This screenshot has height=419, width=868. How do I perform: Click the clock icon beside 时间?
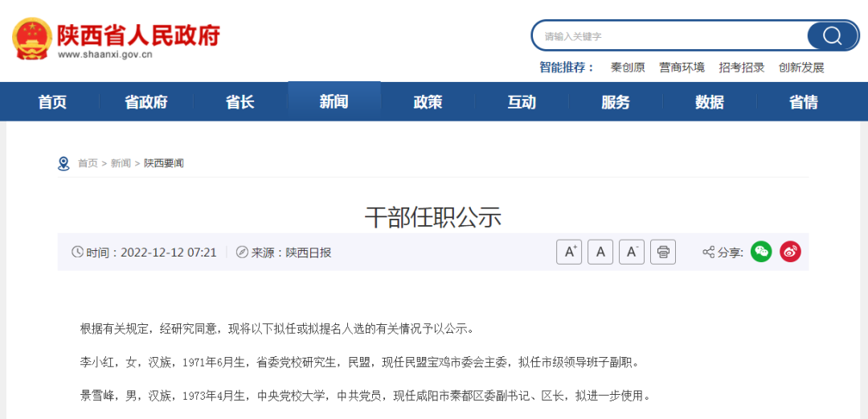[77, 253]
